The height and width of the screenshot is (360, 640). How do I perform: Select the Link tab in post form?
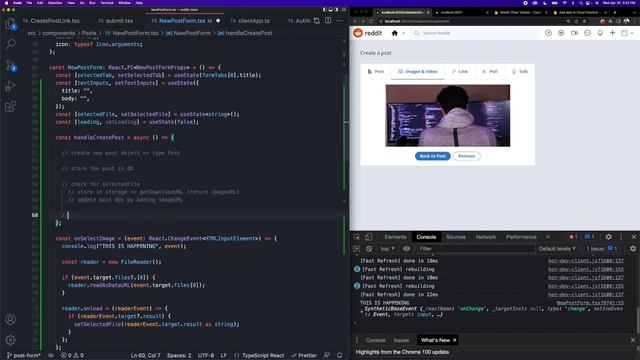pos(460,71)
